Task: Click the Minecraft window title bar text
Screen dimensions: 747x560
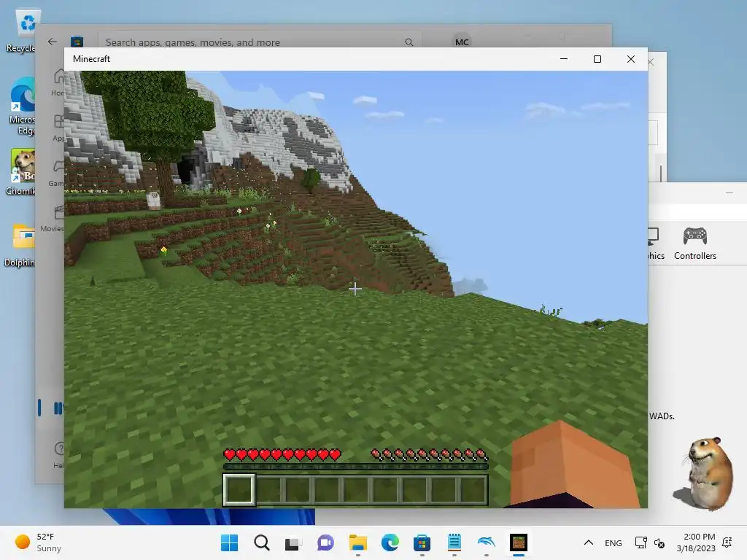Action: pyautogui.click(x=91, y=59)
